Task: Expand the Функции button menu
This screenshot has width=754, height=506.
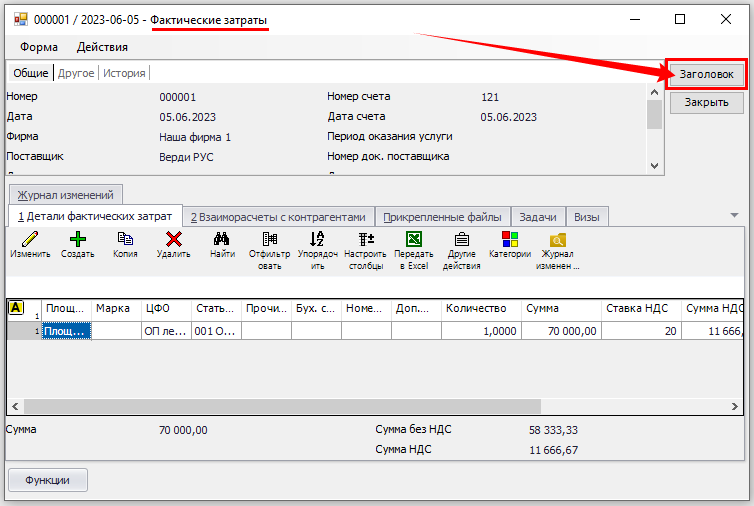Action: click(x=48, y=480)
